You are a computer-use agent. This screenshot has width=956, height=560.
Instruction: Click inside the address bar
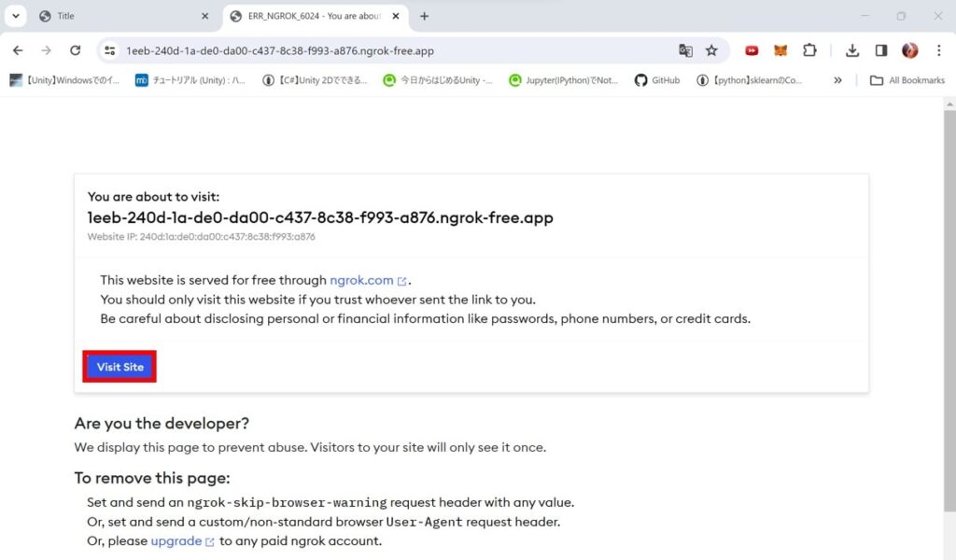click(x=373, y=50)
